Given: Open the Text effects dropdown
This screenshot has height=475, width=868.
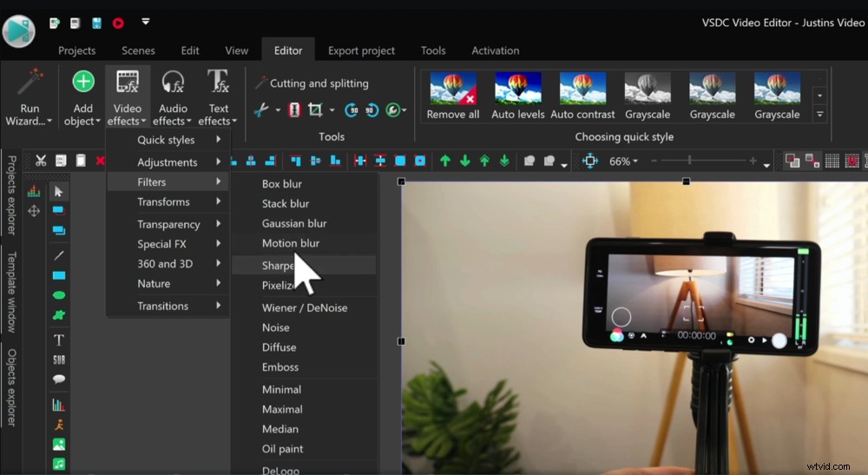Looking at the screenshot, I should point(218,97).
